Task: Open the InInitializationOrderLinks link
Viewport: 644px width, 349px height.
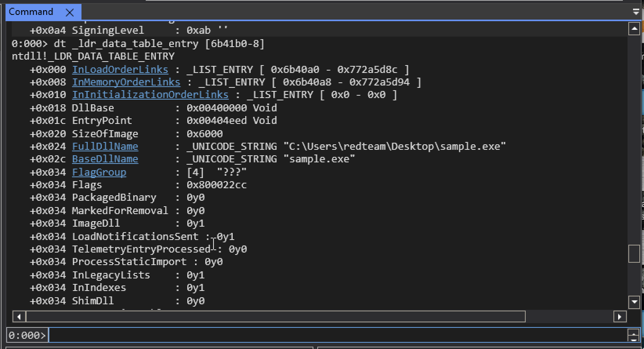Action: tap(150, 95)
